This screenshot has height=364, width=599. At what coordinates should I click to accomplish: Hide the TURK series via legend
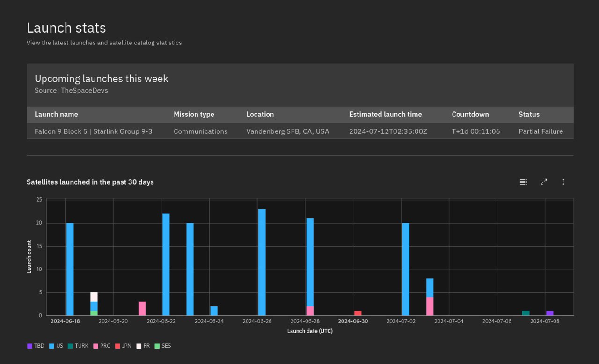tap(78, 346)
